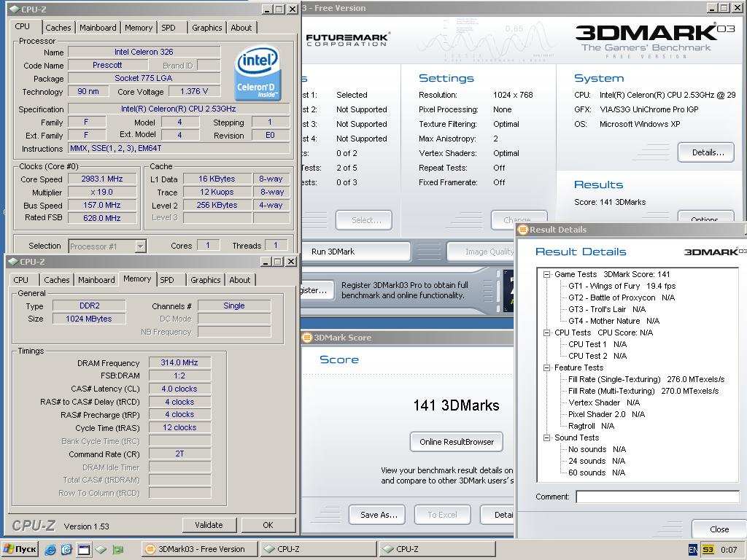Image resolution: width=747 pixels, height=560 pixels.
Task: Collapse the Game Tests tree node
Action: (547, 274)
